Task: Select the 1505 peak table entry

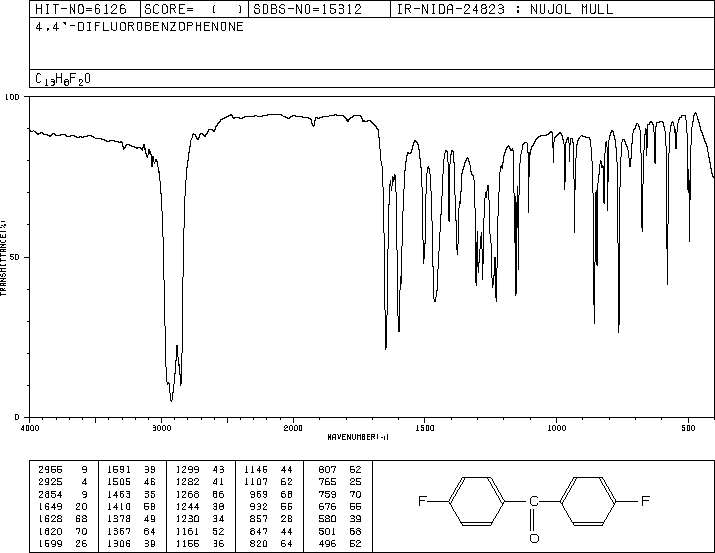Action: [131, 481]
